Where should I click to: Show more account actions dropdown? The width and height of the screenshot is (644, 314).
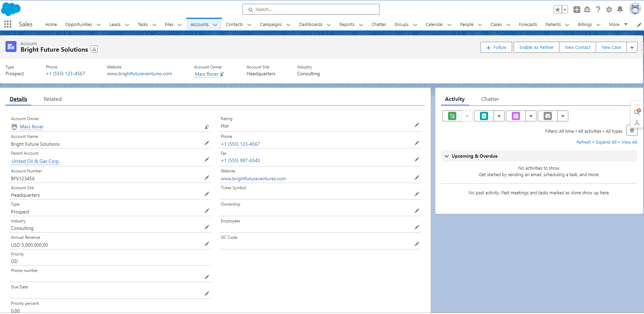(x=632, y=47)
